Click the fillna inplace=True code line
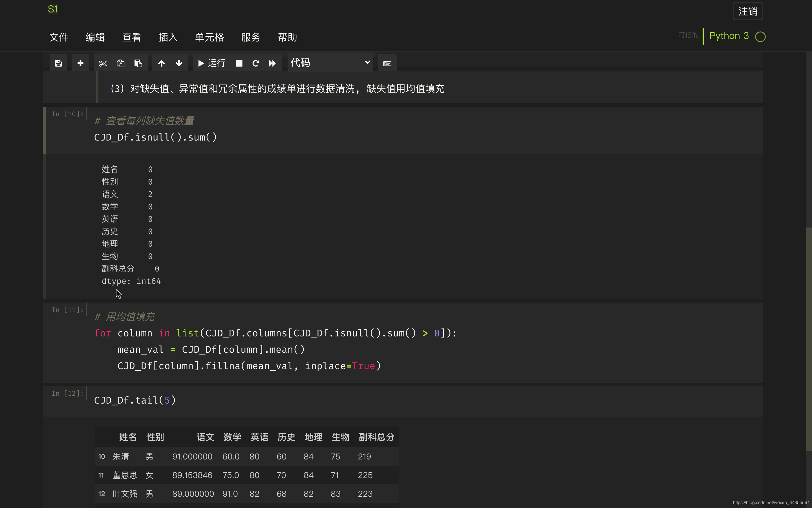This screenshot has width=812, height=508. click(x=249, y=366)
